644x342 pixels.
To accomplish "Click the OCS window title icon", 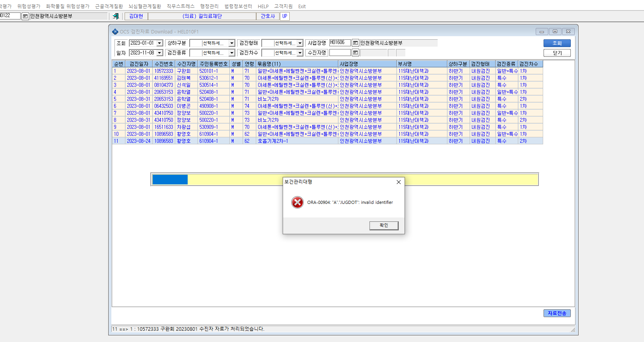I will pos(115,32).
